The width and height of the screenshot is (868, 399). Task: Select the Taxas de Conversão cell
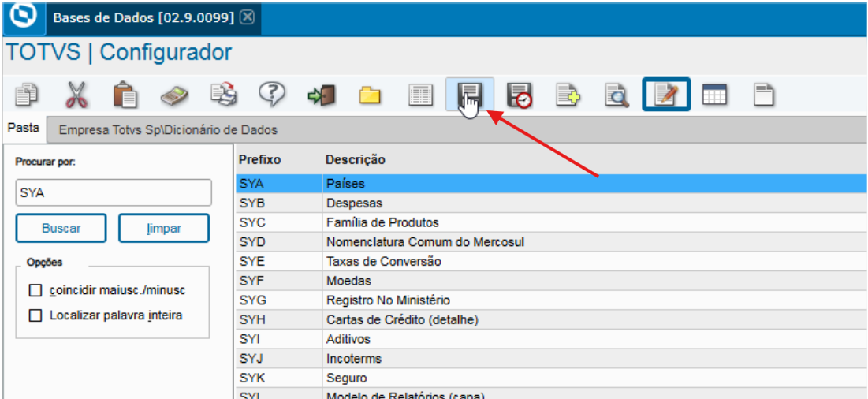tap(594, 261)
